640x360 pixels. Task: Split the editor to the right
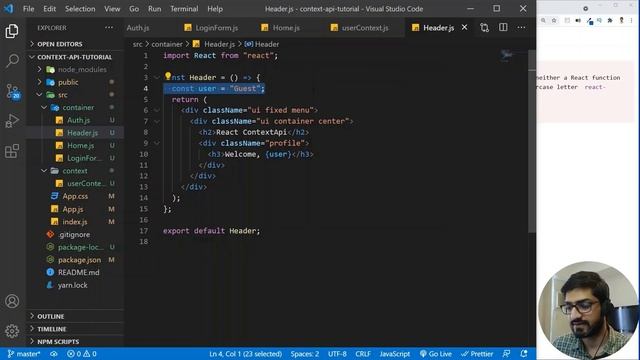tap(503, 27)
